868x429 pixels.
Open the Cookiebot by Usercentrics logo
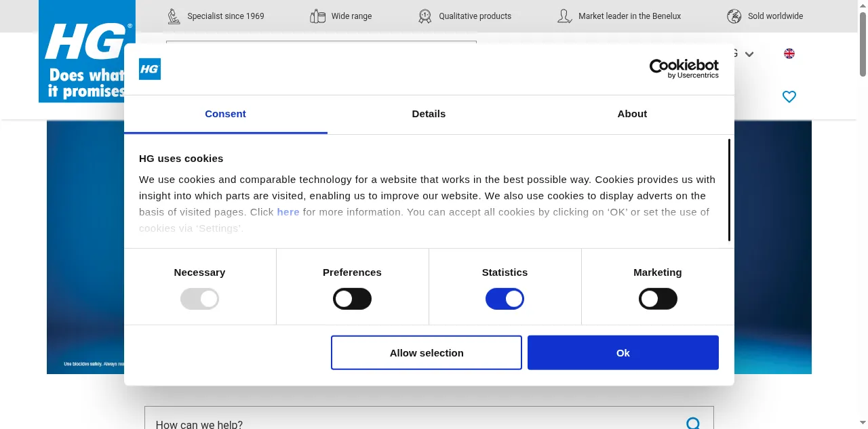point(684,68)
